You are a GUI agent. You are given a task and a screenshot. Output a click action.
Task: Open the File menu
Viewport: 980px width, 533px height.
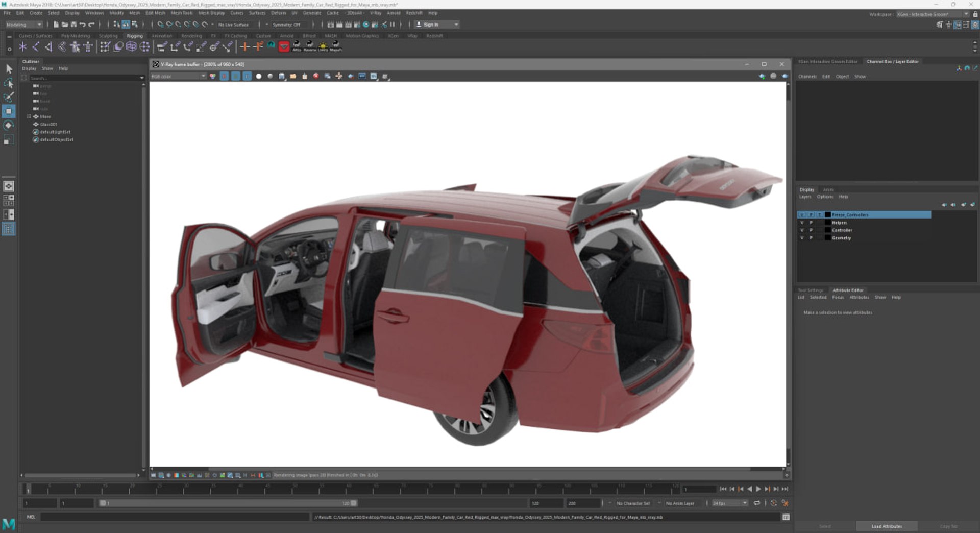tap(7, 13)
